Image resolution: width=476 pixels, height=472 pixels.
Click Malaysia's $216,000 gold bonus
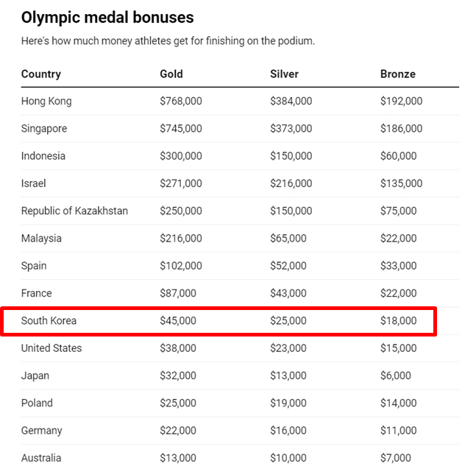(181, 239)
